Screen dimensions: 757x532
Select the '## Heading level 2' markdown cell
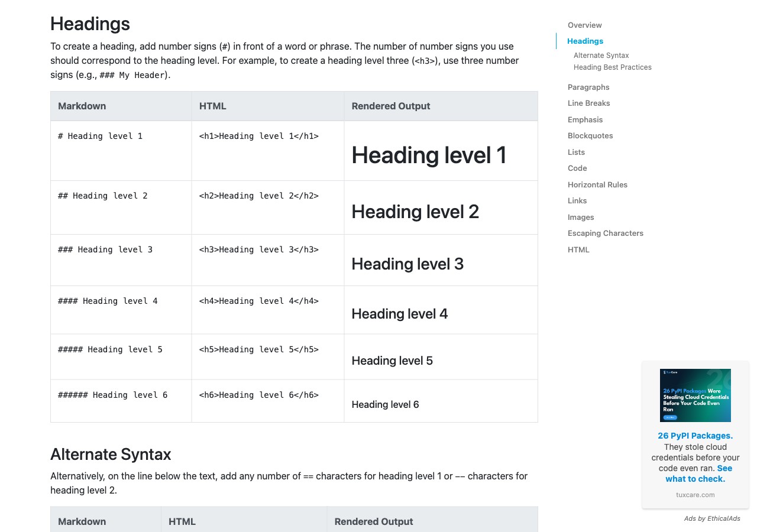(x=121, y=207)
